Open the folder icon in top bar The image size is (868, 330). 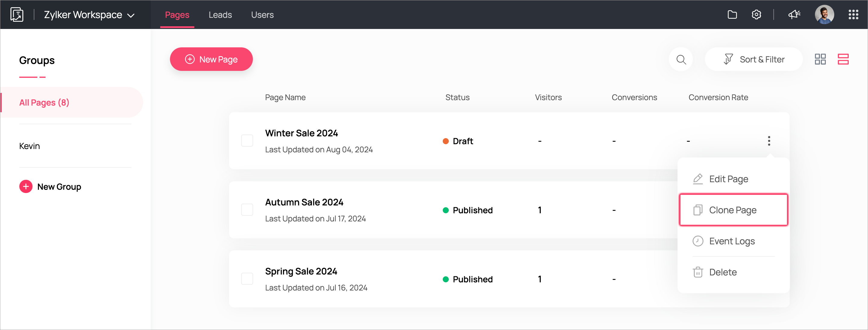pyautogui.click(x=732, y=14)
